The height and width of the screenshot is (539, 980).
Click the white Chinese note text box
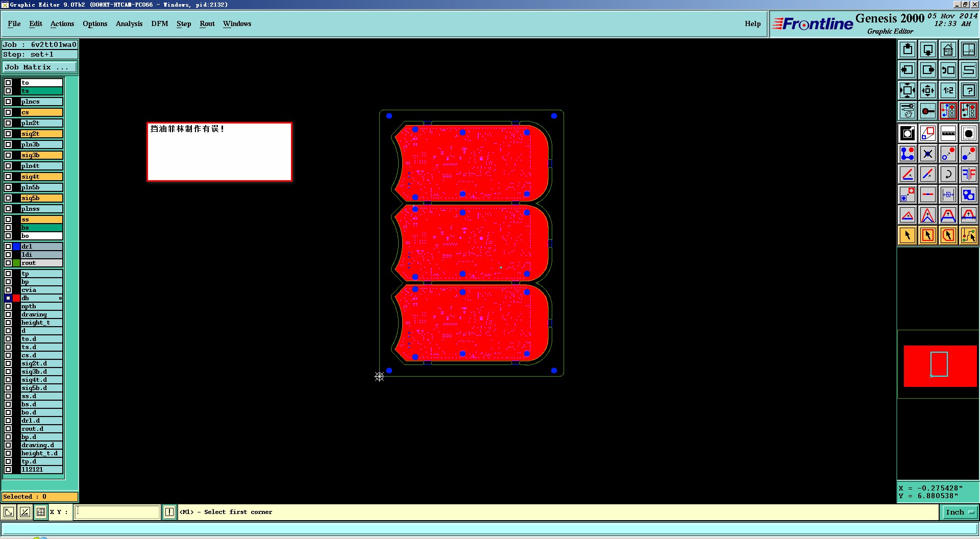point(219,152)
